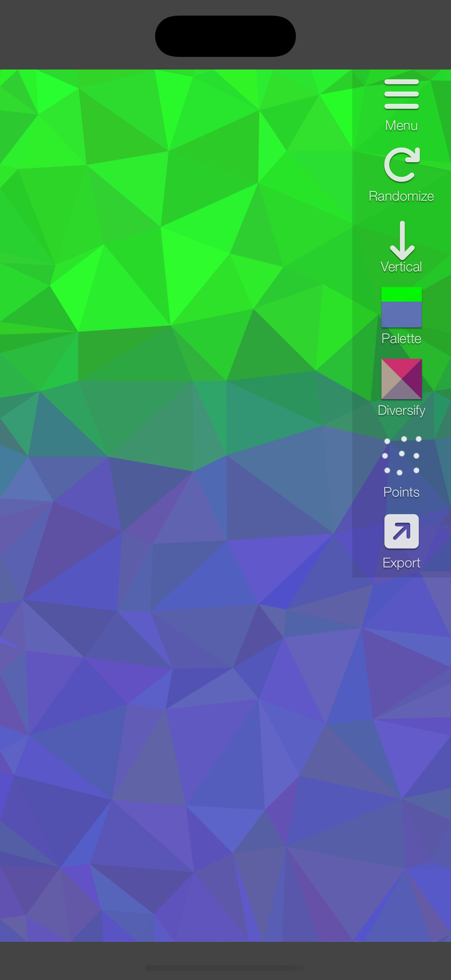Tap the Vertical down-arrow direction icon
451x980 pixels.
pos(402,240)
